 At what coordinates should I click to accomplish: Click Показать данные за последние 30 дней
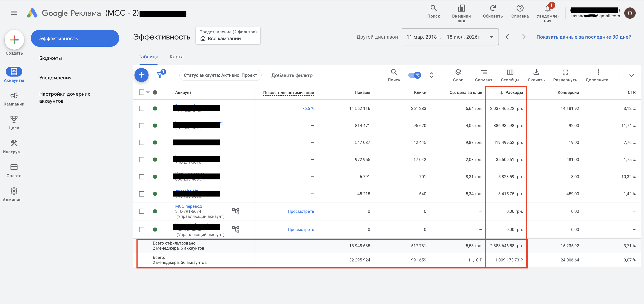584,37
